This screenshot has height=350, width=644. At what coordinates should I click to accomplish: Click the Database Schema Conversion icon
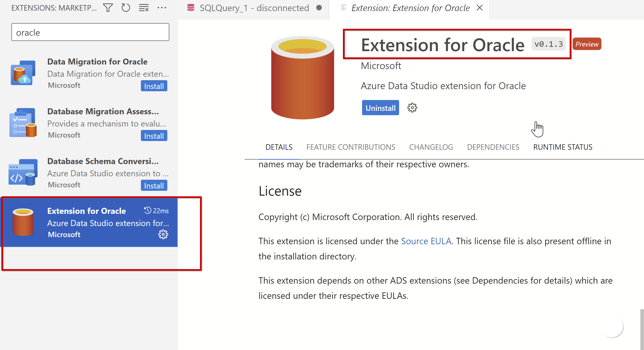point(23,172)
